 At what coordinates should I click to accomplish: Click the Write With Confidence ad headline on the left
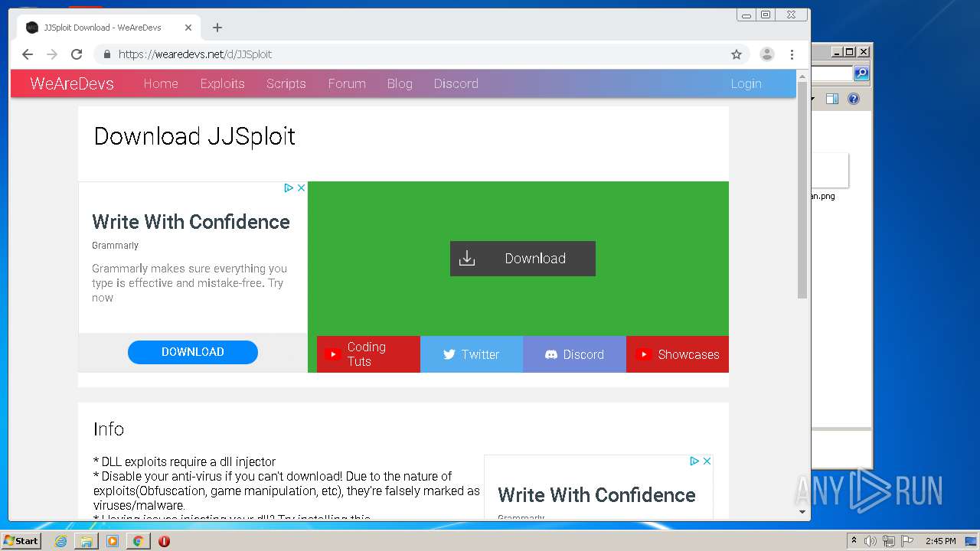coord(191,222)
